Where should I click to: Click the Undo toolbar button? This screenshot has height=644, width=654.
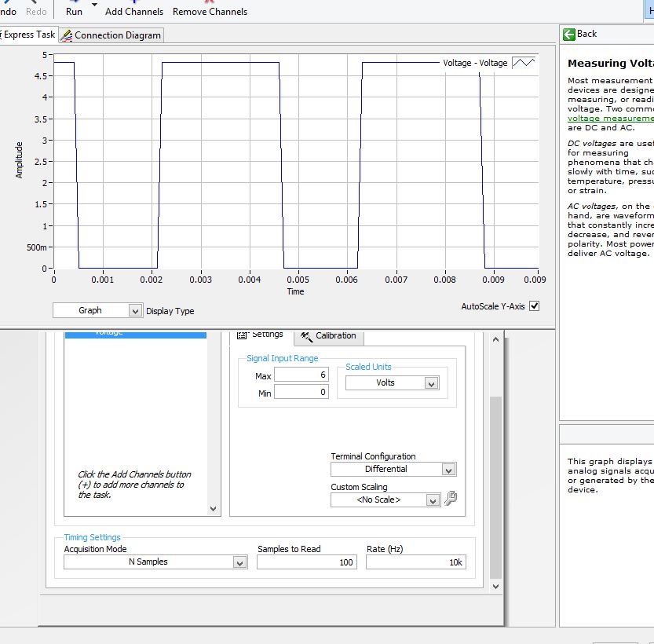point(9,12)
